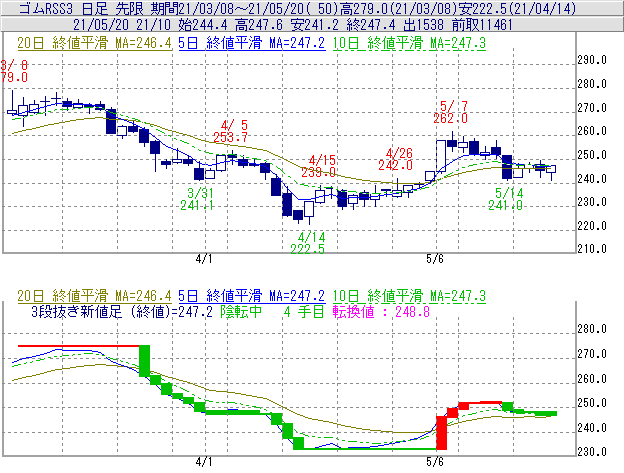
Task: Click the green 陰転中 status text
Action: [241, 311]
